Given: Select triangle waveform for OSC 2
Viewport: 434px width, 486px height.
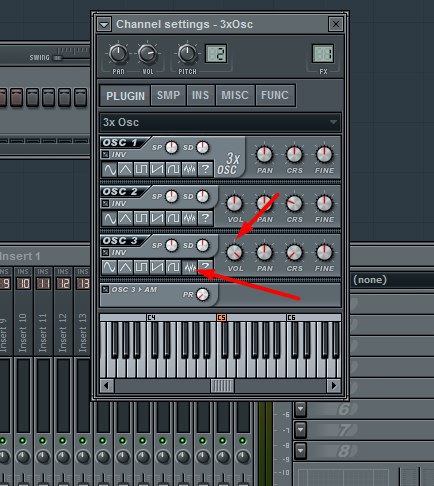Looking at the screenshot, I should click(125, 218).
